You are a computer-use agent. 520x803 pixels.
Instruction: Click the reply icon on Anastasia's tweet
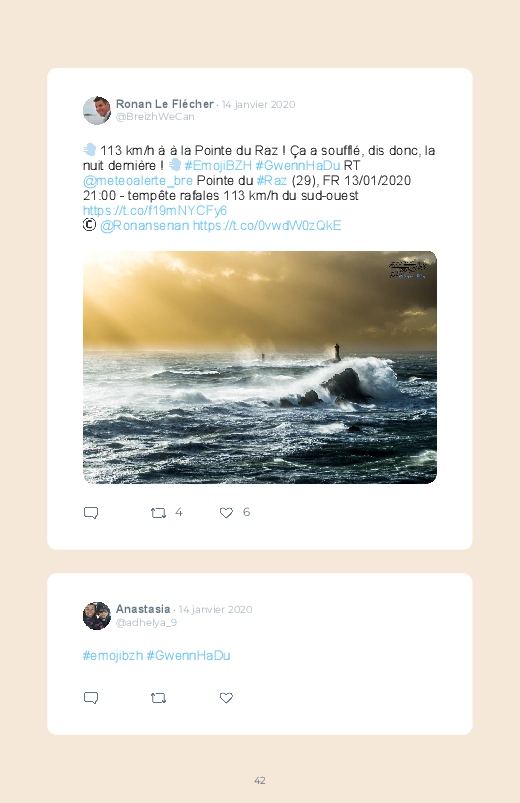coord(91,698)
